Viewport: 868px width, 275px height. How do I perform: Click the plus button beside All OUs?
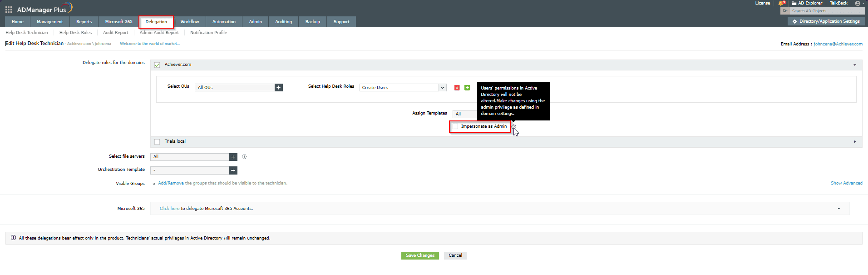(x=279, y=88)
